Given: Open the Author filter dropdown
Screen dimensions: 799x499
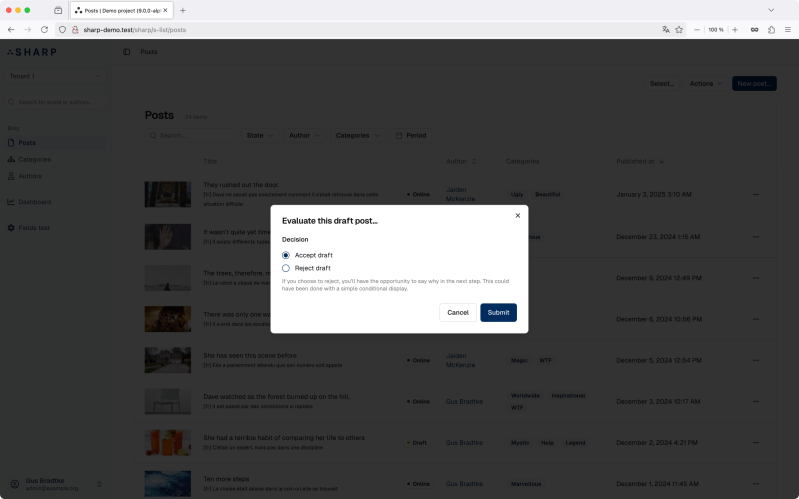Looking at the screenshot, I should 304,136.
